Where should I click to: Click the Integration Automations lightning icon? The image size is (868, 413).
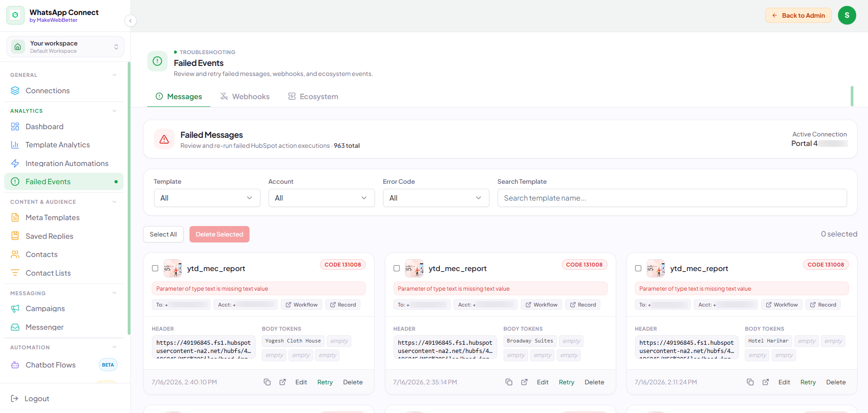click(x=15, y=163)
